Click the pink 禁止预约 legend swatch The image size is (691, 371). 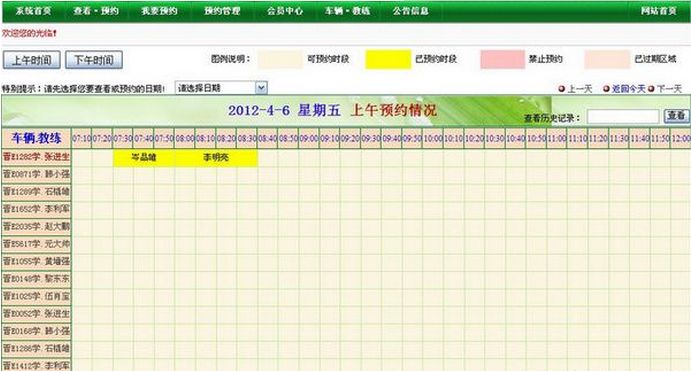coord(502,59)
